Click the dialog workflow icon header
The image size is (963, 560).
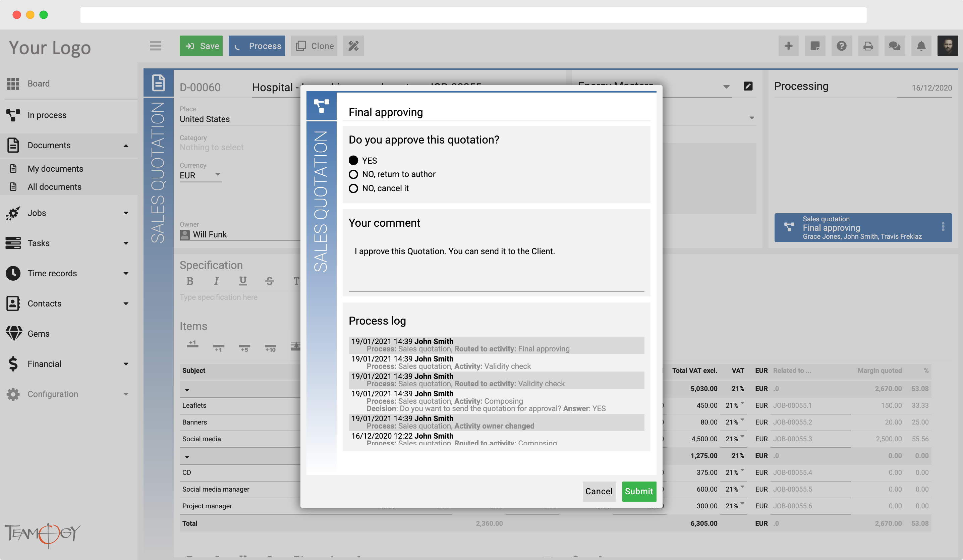pos(321,106)
